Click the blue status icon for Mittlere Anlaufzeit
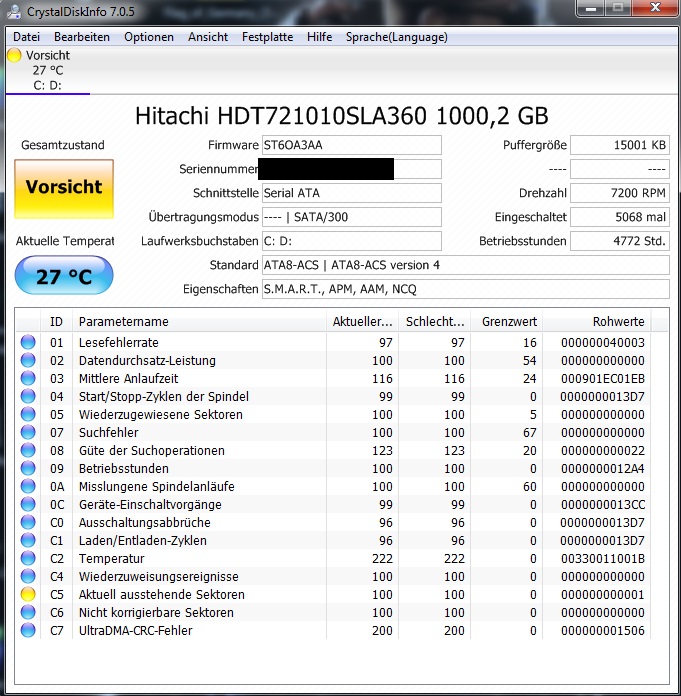 28,378
